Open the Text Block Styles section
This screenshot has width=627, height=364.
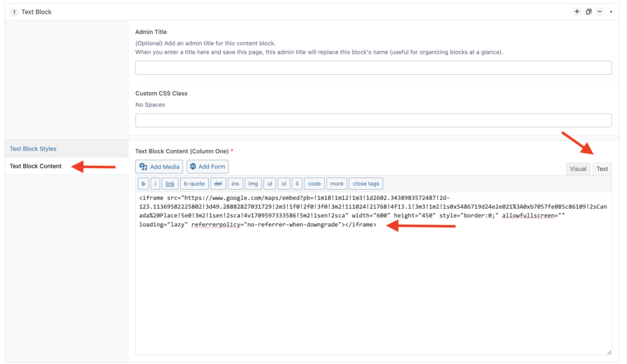[33, 149]
